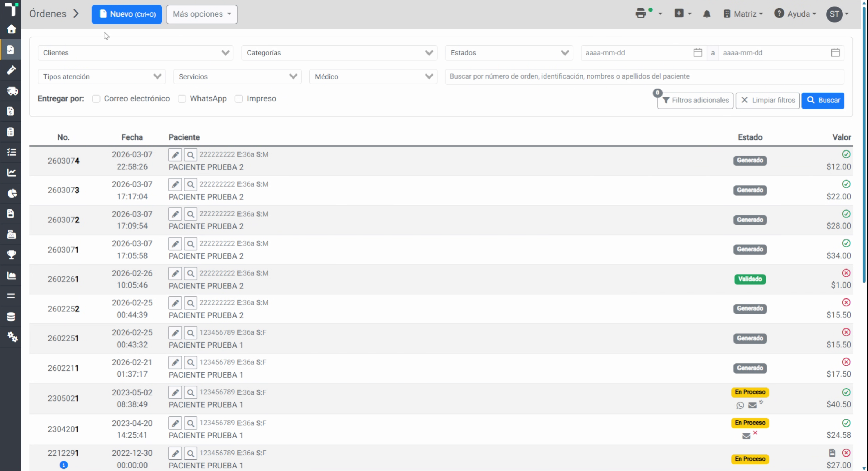Open the gears settings icon in the sidebar
Image resolution: width=868 pixels, height=471 pixels.
(11, 337)
